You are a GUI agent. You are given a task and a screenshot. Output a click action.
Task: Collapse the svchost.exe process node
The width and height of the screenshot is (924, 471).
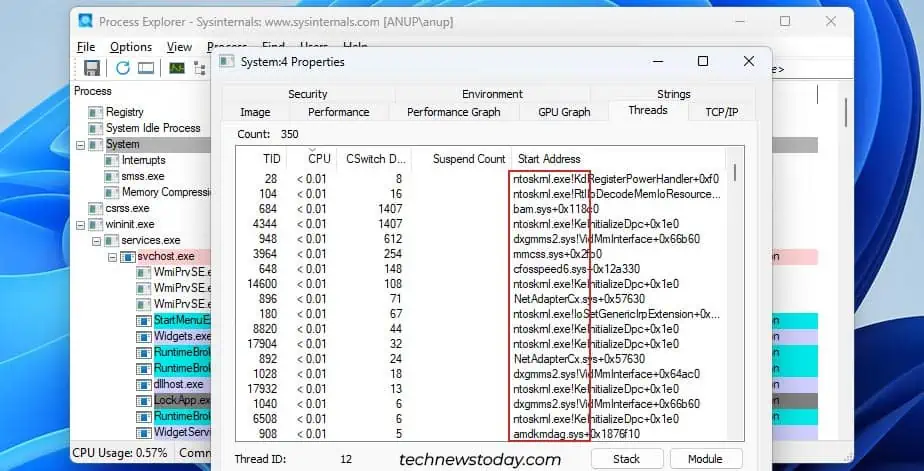pyautogui.click(x=113, y=257)
